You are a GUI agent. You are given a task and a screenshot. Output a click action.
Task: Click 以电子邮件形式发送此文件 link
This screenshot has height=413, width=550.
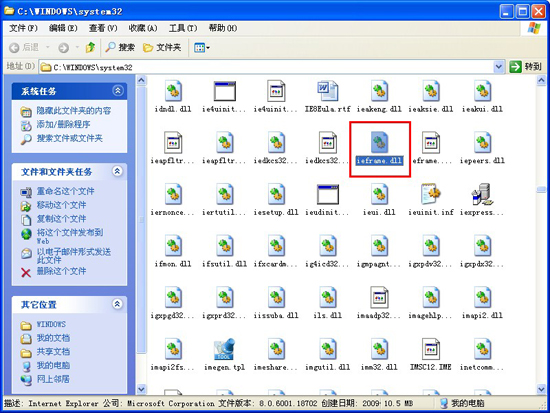coord(74,256)
